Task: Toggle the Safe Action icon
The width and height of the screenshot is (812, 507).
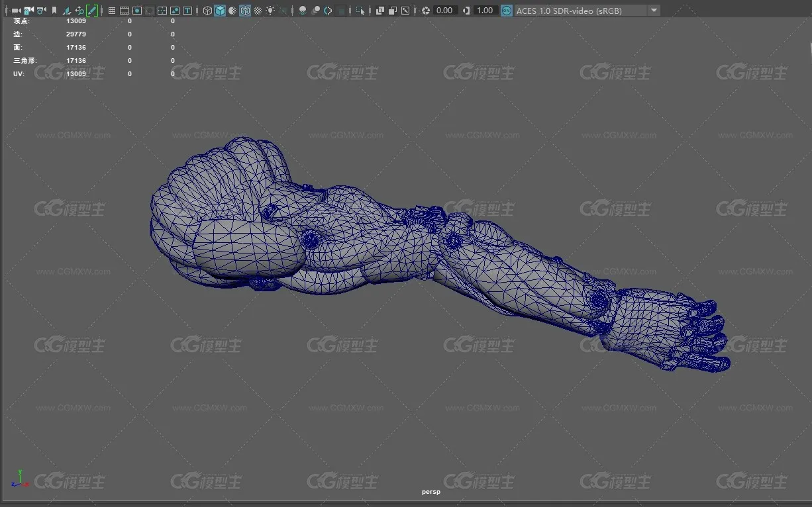Action: click(x=175, y=11)
